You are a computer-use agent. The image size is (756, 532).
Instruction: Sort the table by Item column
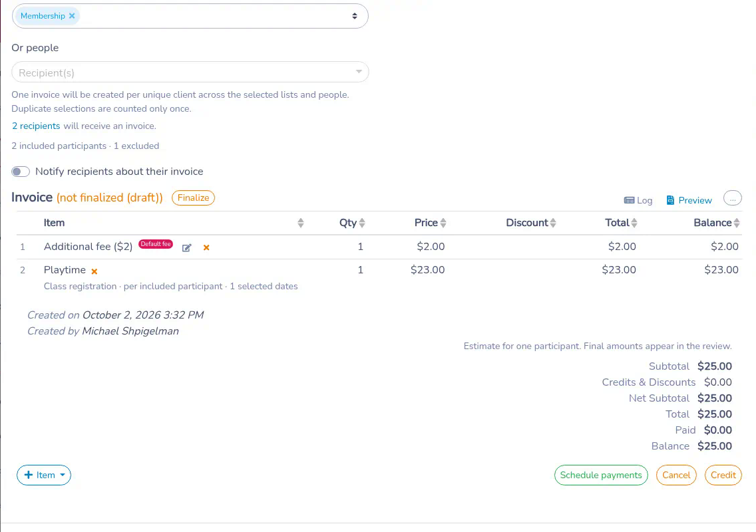pos(300,223)
